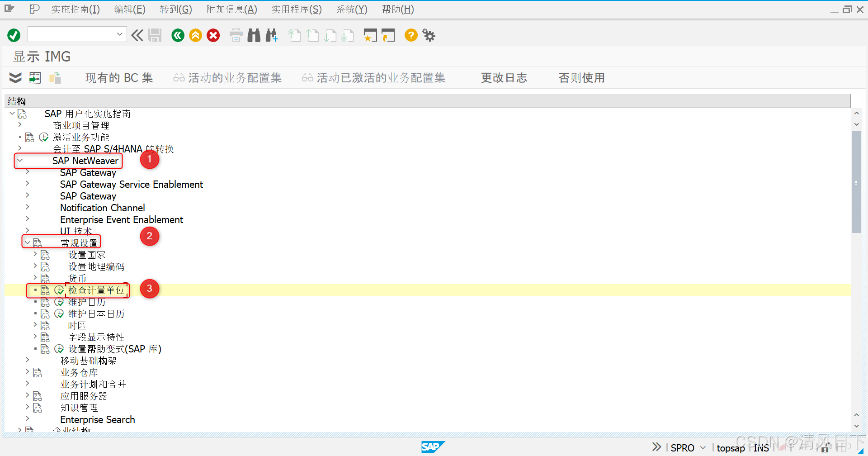The height and width of the screenshot is (456, 868).
Task: Open the 编辑(E) menu
Action: [130, 9]
